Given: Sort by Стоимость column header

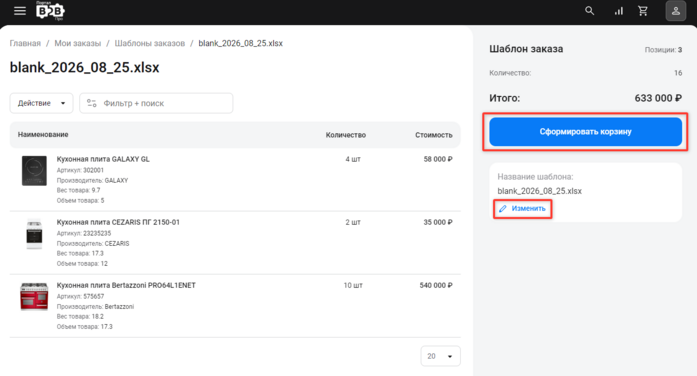Looking at the screenshot, I should pyautogui.click(x=433, y=135).
